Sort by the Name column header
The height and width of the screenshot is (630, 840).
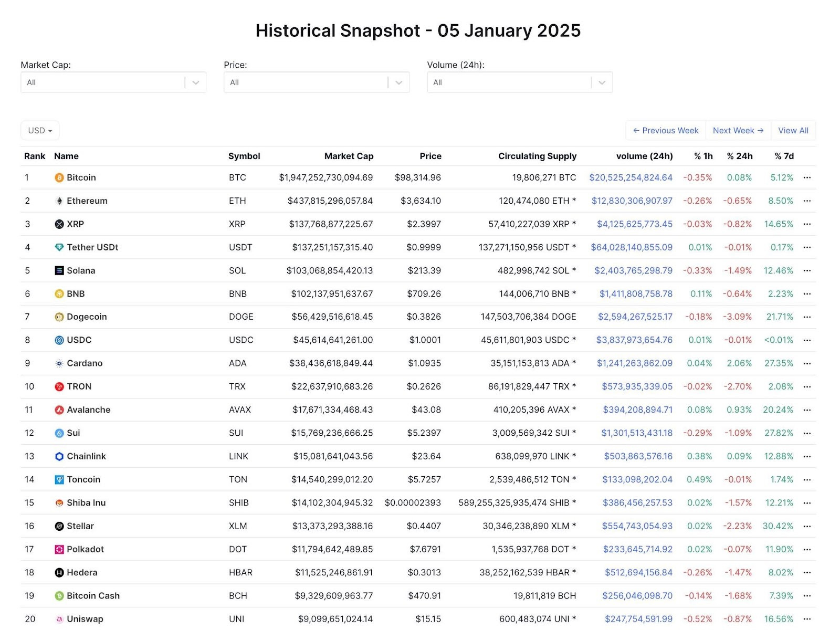click(66, 156)
